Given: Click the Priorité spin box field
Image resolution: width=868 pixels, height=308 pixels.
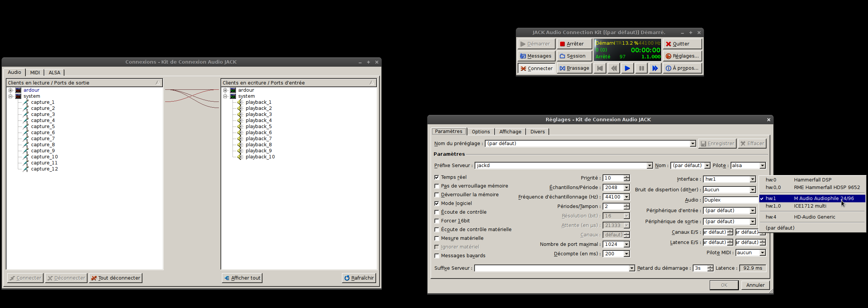Looking at the screenshot, I should click(613, 178).
